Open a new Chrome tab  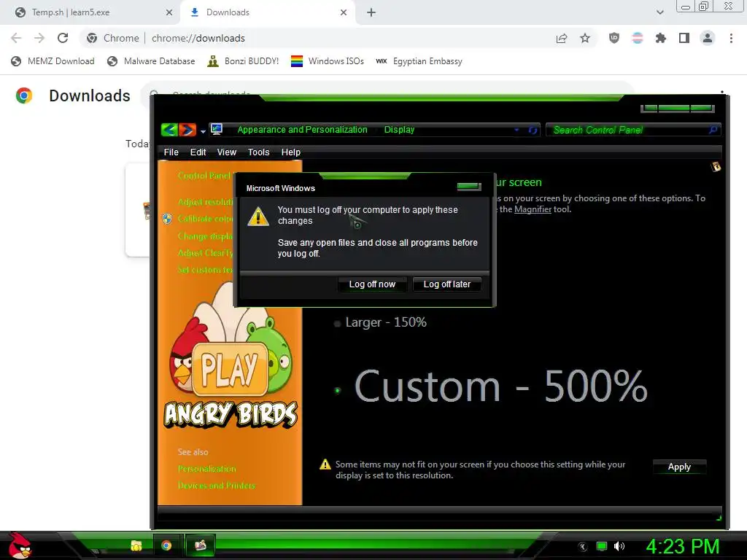click(371, 12)
